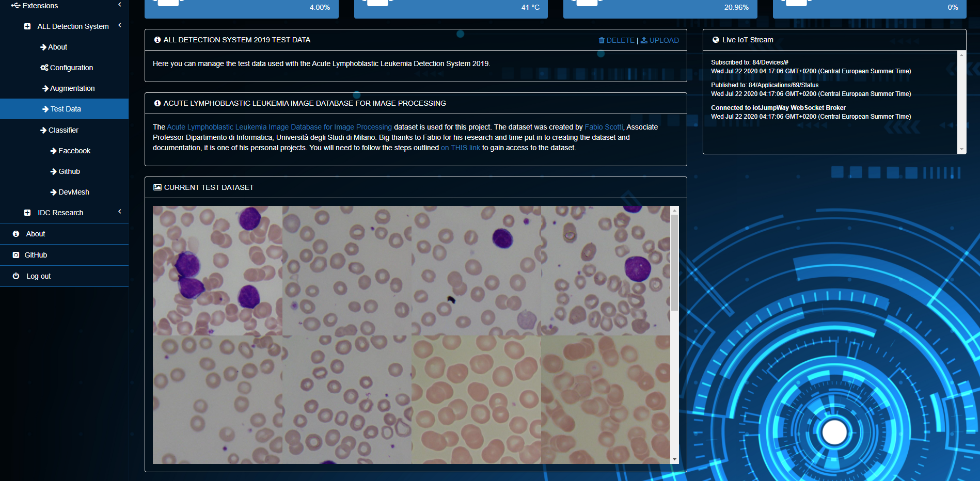Click the arrow icon next to Github submenu

pos(54,171)
